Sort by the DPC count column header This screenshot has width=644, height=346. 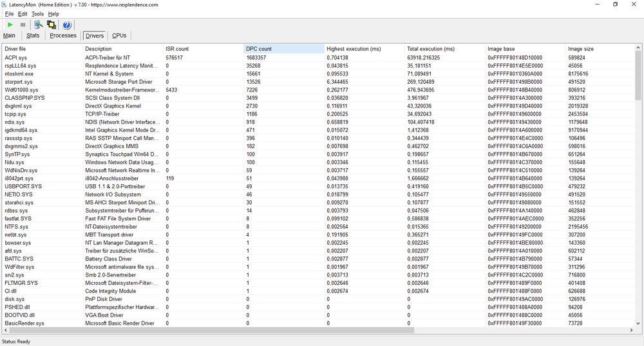click(283, 49)
